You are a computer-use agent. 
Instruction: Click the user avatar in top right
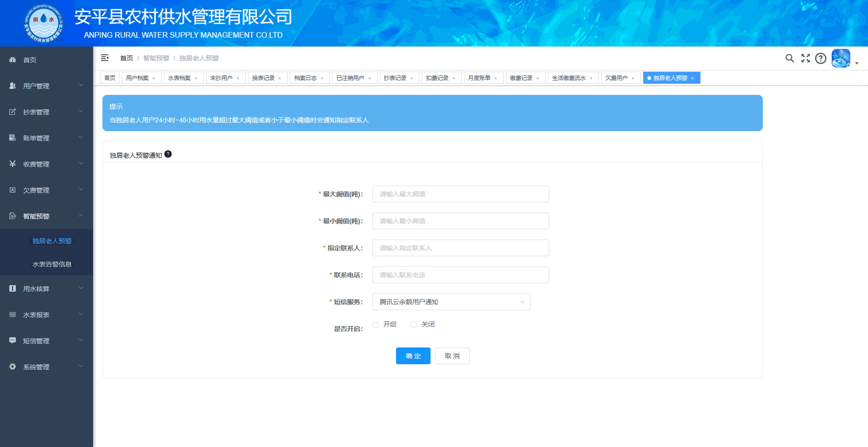click(x=841, y=58)
